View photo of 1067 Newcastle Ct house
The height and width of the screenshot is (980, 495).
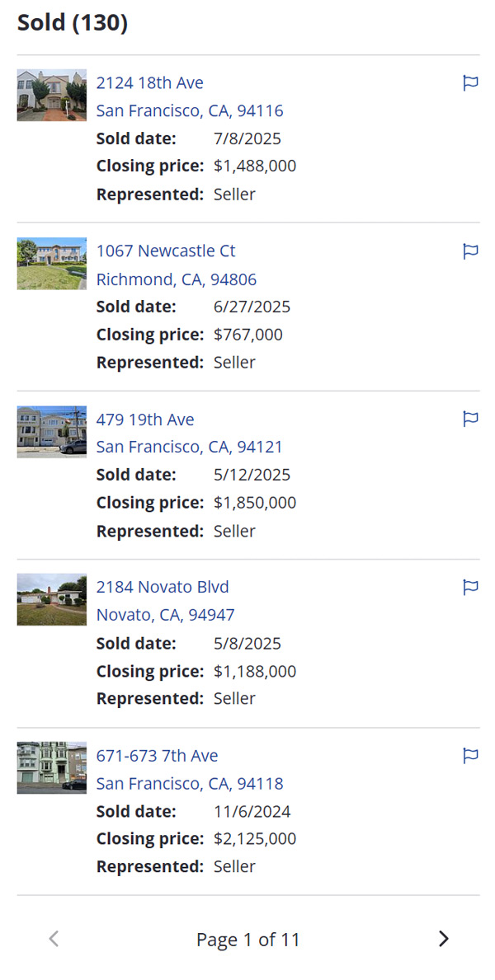pyautogui.click(x=51, y=264)
